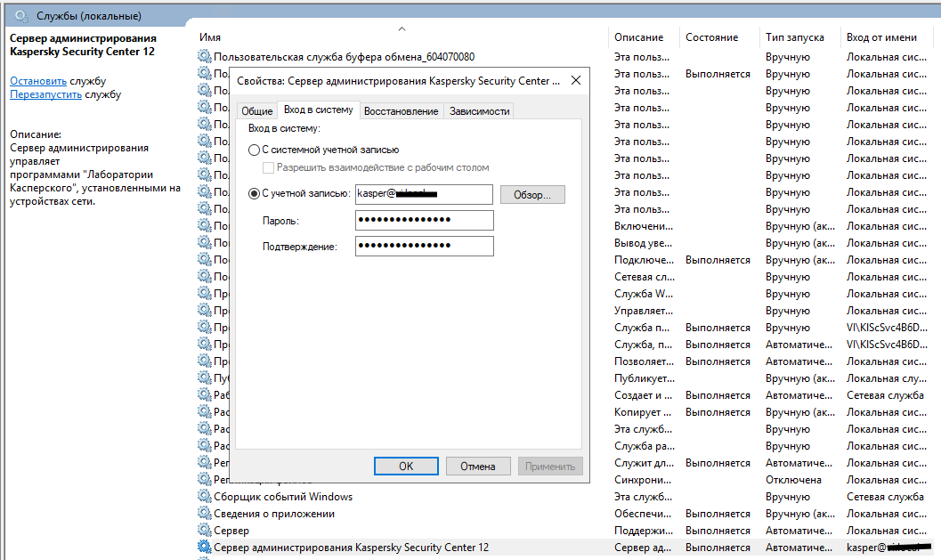Viewport: 941px width, 560px height.
Task: Close the properties dialog
Action: (x=575, y=80)
